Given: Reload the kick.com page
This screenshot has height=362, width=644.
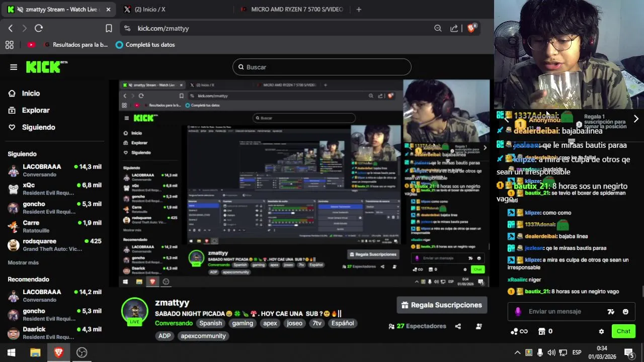Looking at the screenshot, I should [39, 28].
